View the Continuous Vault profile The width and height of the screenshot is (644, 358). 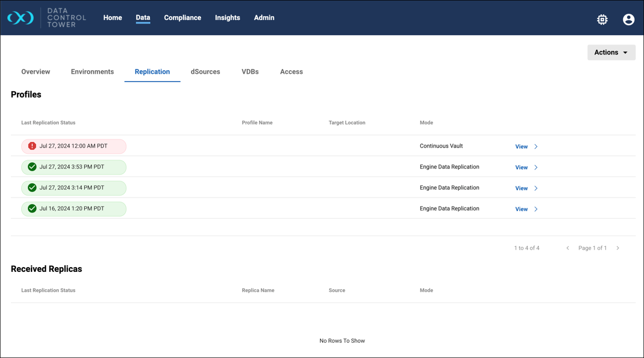coord(521,147)
